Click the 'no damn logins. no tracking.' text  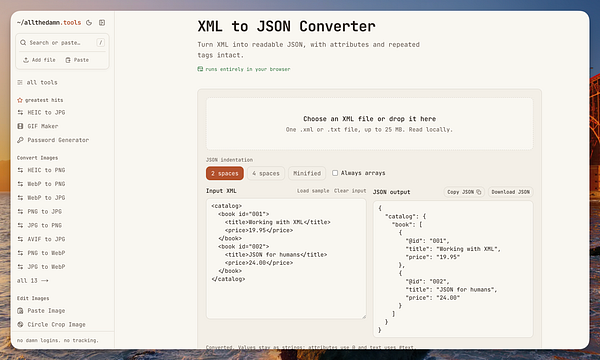[x=58, y=340]
